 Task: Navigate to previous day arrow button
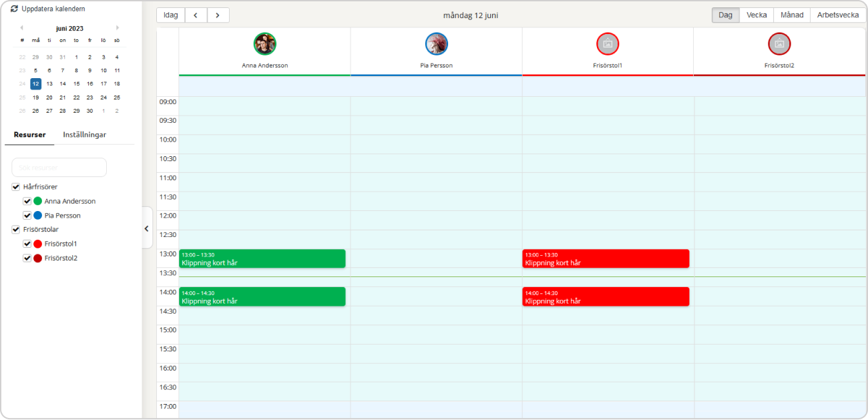[196, 15]
